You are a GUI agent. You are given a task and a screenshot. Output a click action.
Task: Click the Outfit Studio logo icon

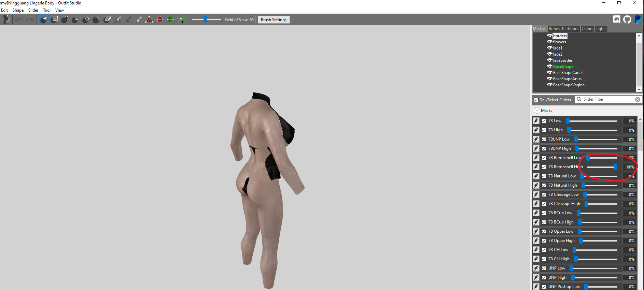pyautogui.click(x=6, y=20)
